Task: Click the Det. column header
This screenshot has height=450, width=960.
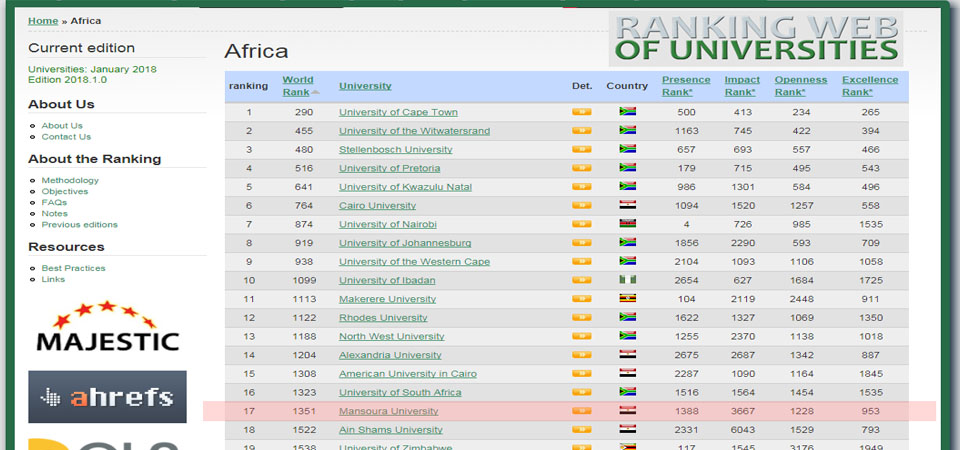Action: (582, 86)
